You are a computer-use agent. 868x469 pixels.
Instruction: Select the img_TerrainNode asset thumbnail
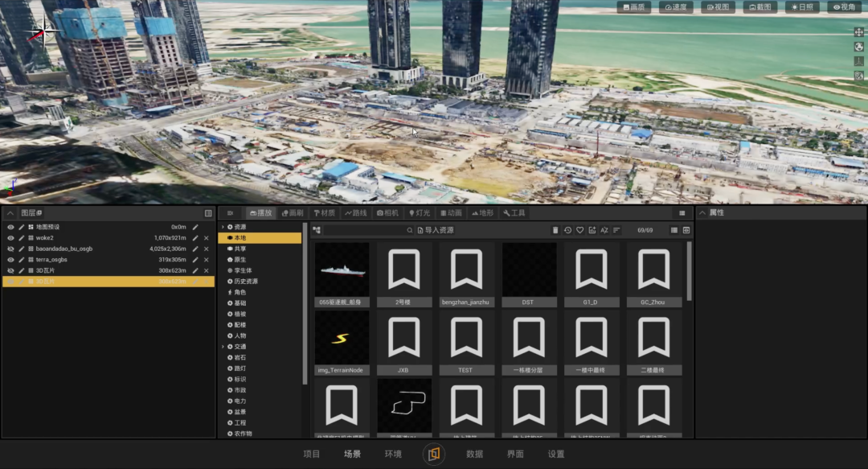point(342,343)
